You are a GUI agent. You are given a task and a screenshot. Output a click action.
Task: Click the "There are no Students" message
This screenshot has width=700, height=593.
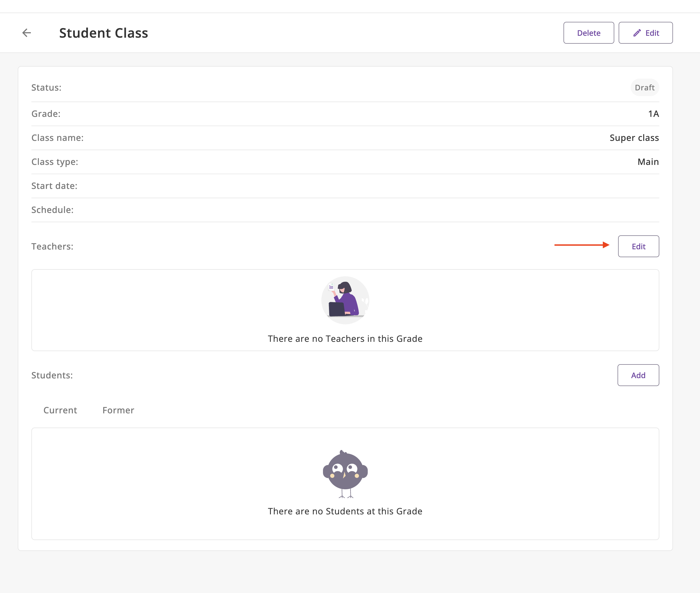(345, 511)
